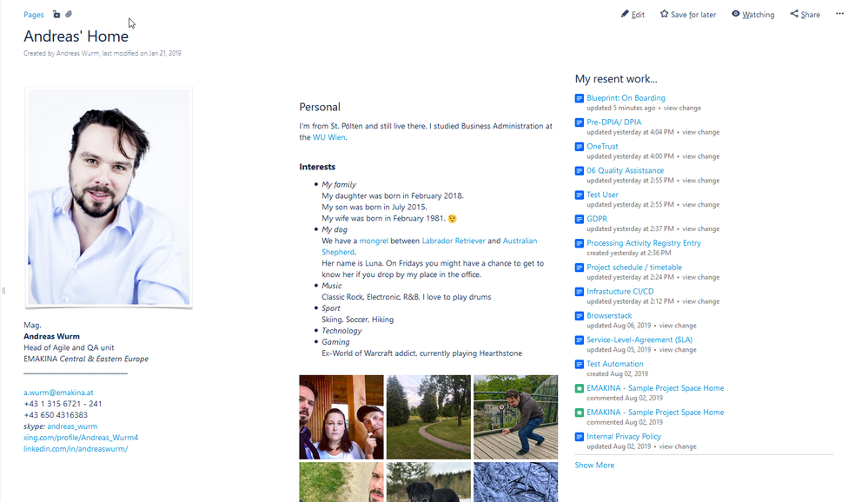Click page icon next to Blueprint: On Boarding
This screenshot has width=868, height=502.
click(579, 98)
